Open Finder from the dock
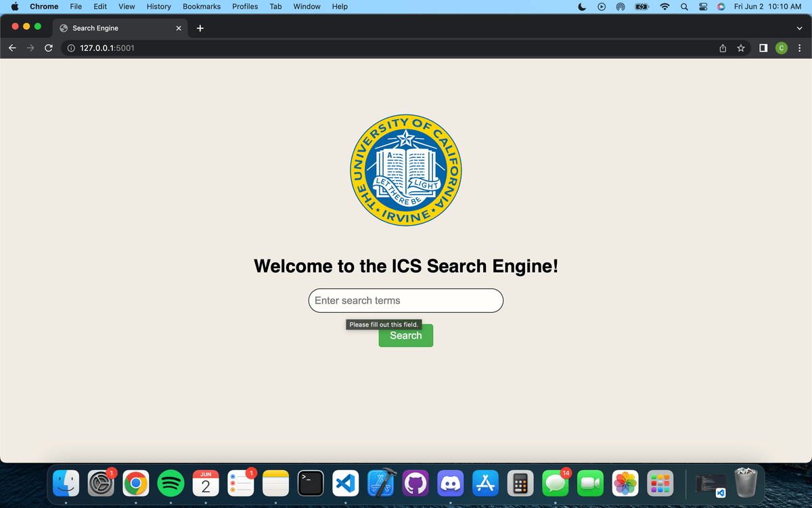This screenshot has height=508, width=812. (x=66, y=483)
